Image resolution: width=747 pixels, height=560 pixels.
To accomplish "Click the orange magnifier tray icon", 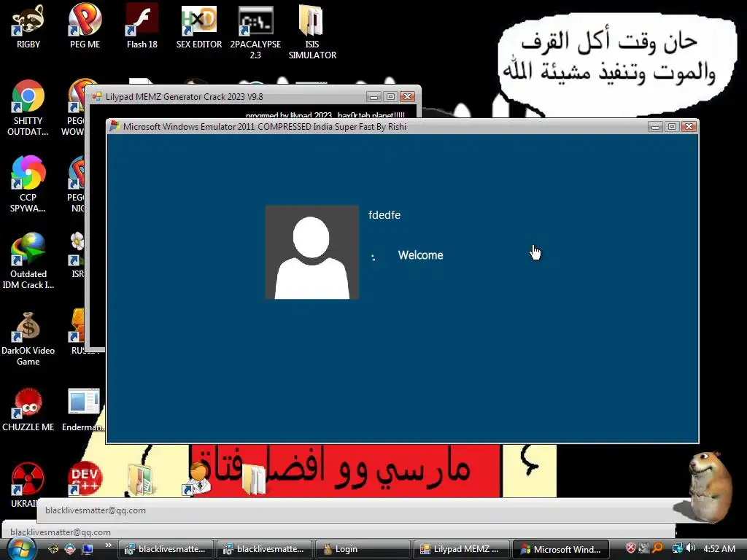I will point(657,548).
